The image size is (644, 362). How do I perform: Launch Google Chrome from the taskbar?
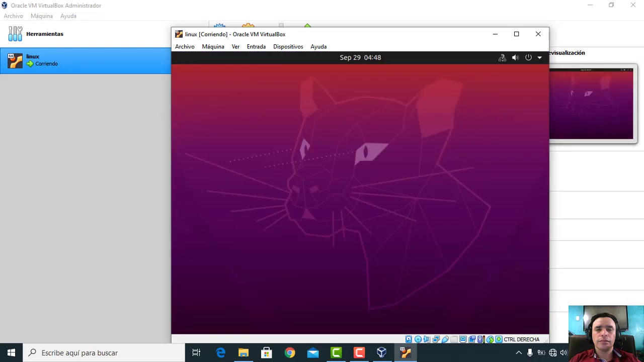pos(290,352)
